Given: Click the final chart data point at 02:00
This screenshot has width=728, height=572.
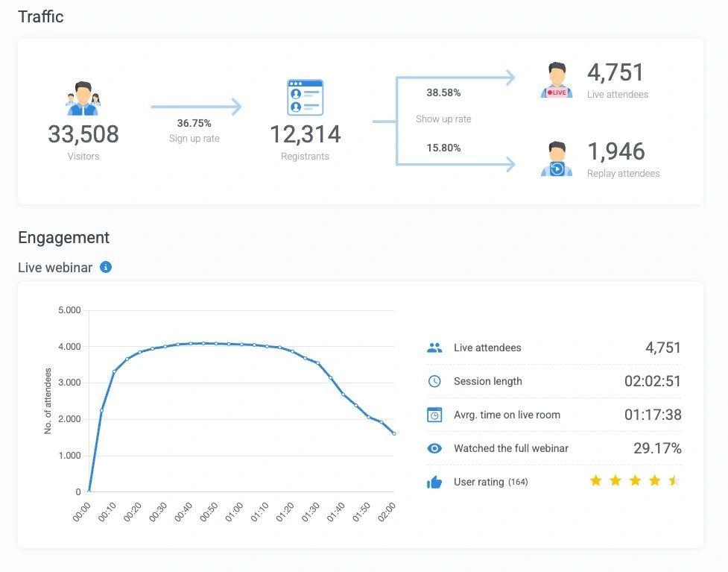Looking at the screenshot, I should coord(394,433).
